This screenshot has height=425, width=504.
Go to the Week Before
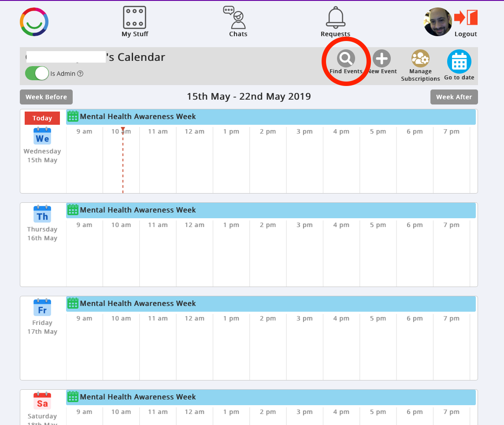pos(46,97)
